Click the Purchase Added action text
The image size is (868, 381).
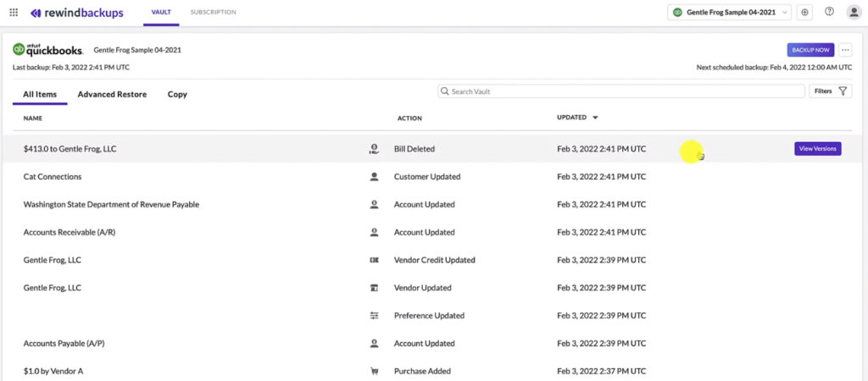422,371
